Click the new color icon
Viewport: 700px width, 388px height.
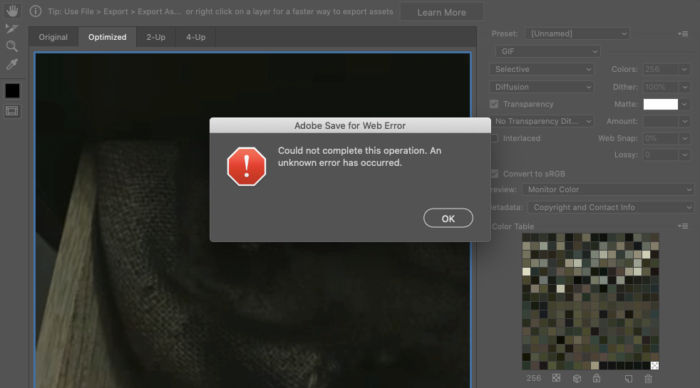(629, 379)
